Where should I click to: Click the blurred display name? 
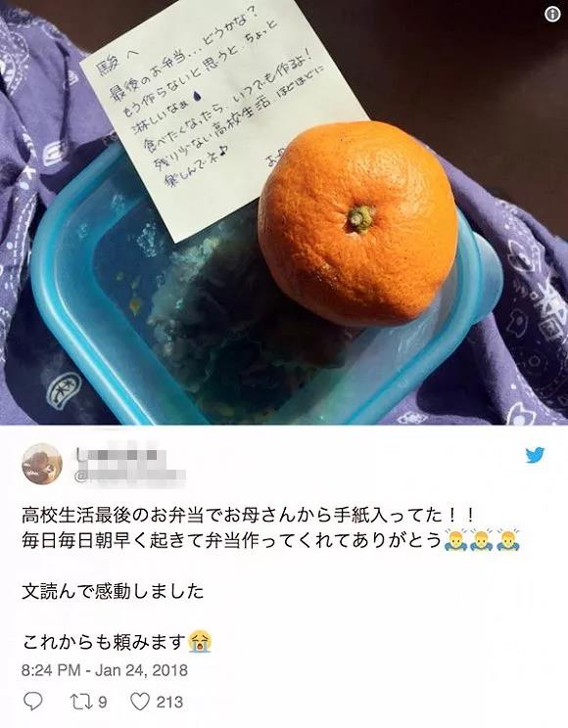point(116,455)
